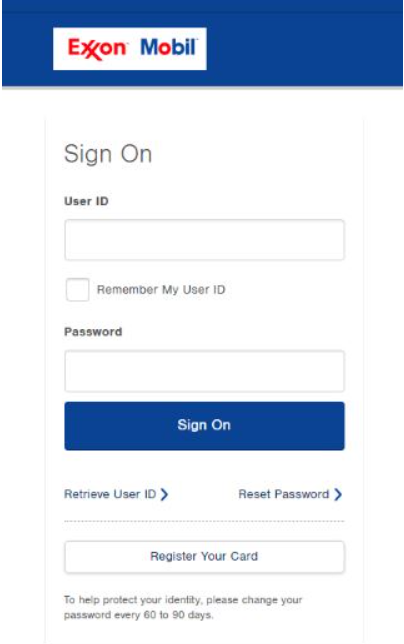Click the blue Mobil wordmark

[x=169, y=47]
